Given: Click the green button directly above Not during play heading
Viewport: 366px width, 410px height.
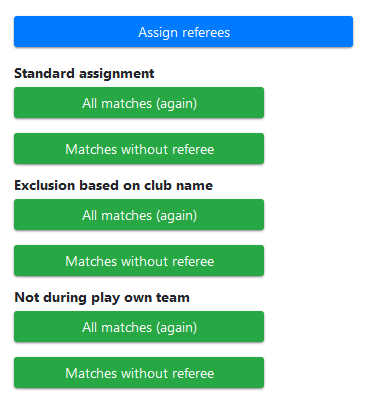Looking at the screenshot, I should 139,261.
